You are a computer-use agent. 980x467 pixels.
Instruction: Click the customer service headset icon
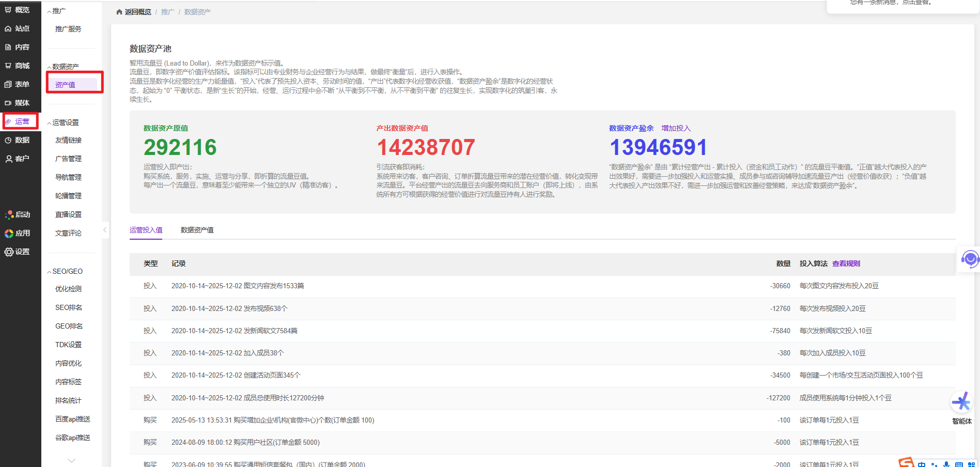(x=970, y=258)
